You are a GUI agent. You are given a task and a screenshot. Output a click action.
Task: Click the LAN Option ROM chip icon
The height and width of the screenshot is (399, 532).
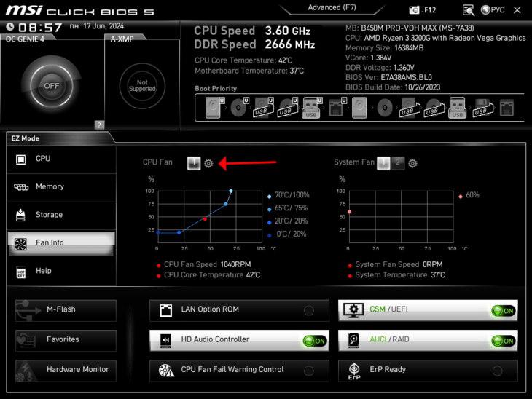[x=166, y=310]
